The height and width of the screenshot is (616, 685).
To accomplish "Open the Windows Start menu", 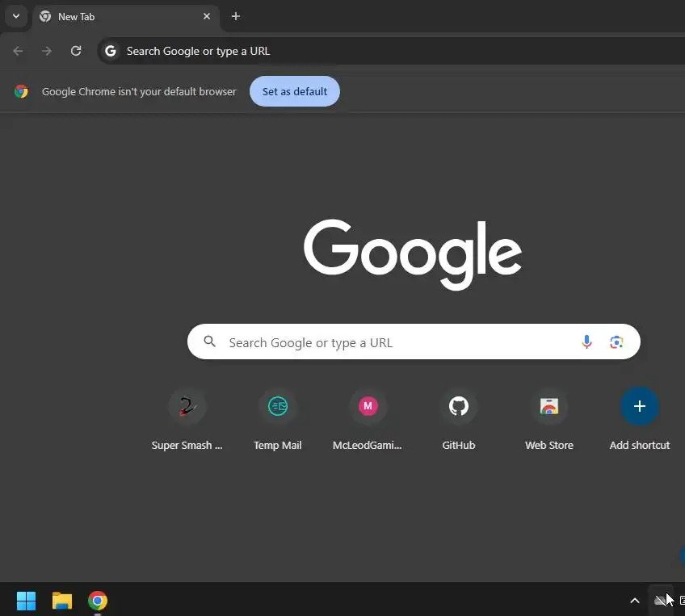I will (x=26, y=601).
